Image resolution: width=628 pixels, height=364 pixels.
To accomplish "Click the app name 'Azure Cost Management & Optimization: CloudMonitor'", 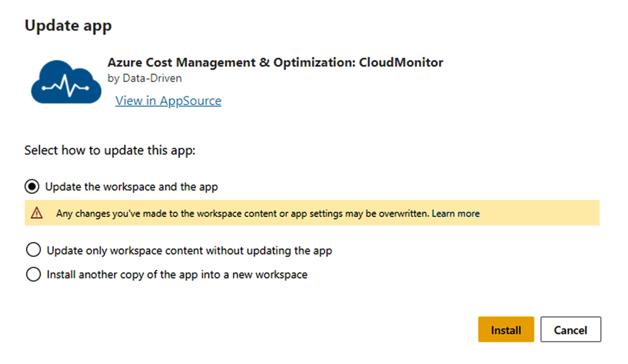I will 275,62.
